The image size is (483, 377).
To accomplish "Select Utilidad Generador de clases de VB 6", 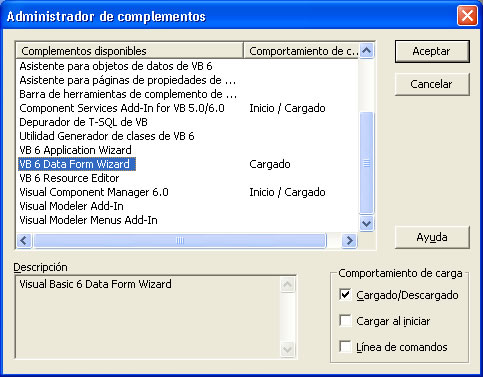I will [107, 136].
